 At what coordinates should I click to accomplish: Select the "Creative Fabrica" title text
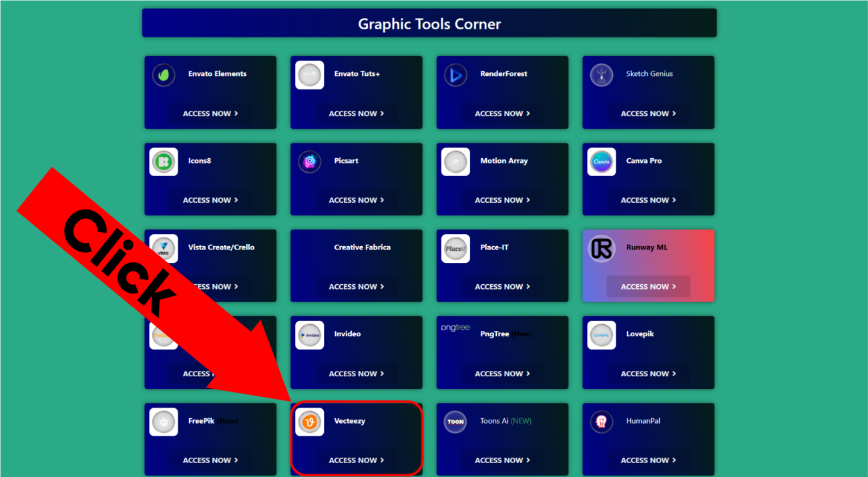(x=363, y=248)
